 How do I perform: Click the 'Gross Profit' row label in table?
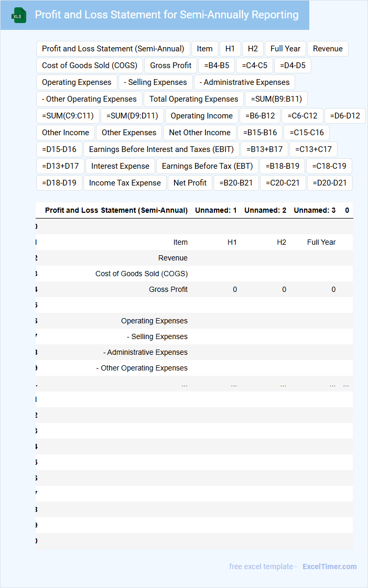coord(168,289)
